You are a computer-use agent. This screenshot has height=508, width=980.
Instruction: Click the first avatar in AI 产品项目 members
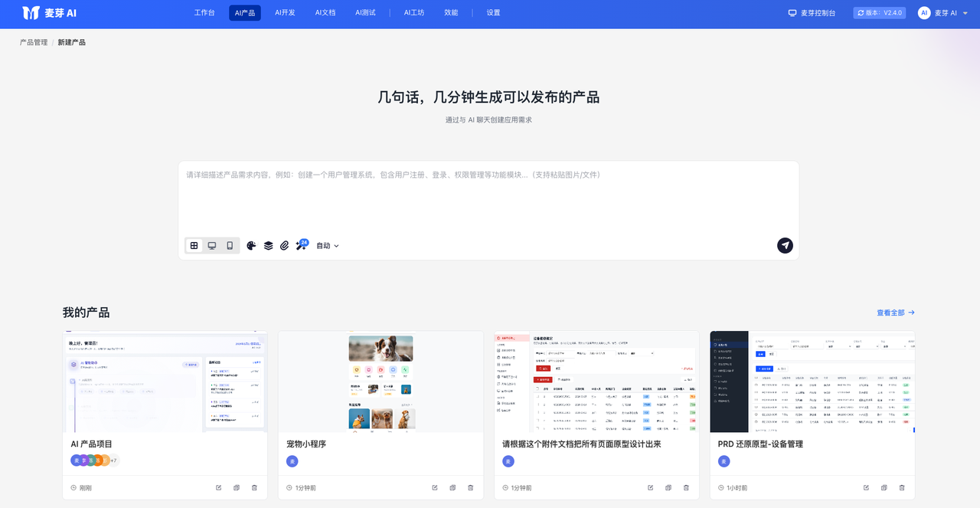tap(76, 460)
